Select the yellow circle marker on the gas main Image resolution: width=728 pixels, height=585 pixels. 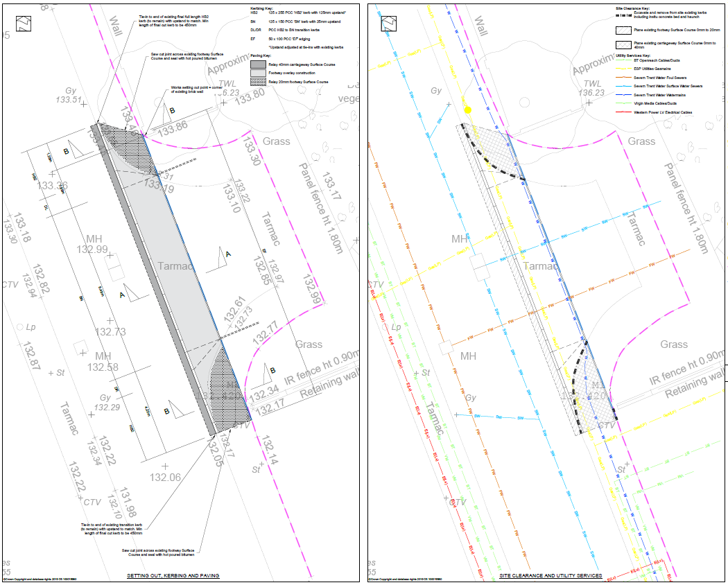[467, 109]
